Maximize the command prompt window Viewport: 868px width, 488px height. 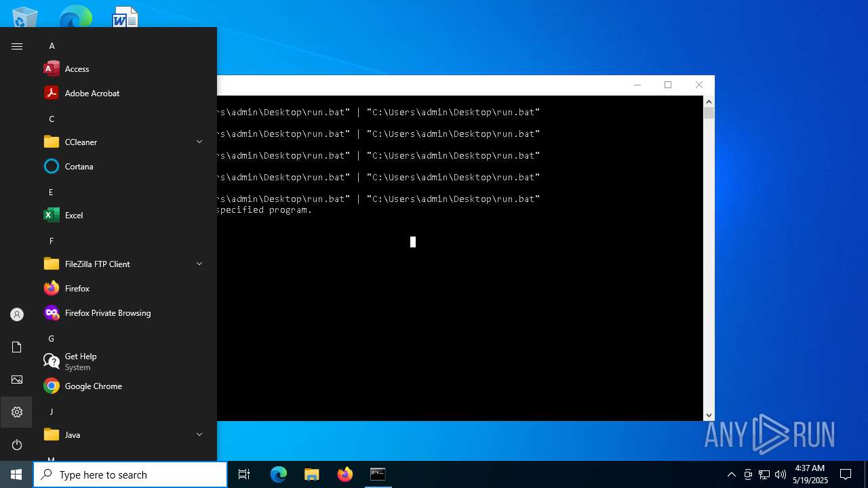668,85
